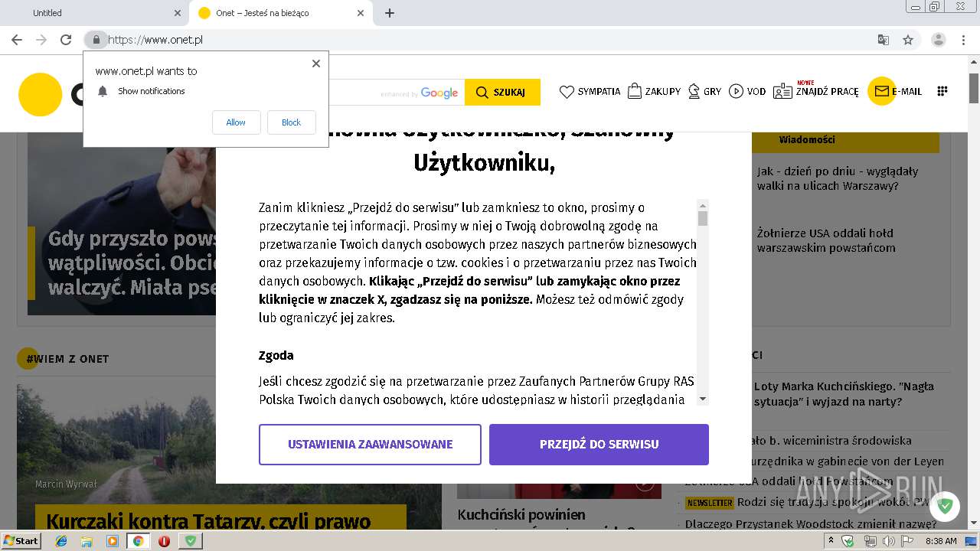Image resolution: width=980 pixels, height=551 pixels.
Task: Show hidden system tray icons arrow
Action: tap(831, 541)
